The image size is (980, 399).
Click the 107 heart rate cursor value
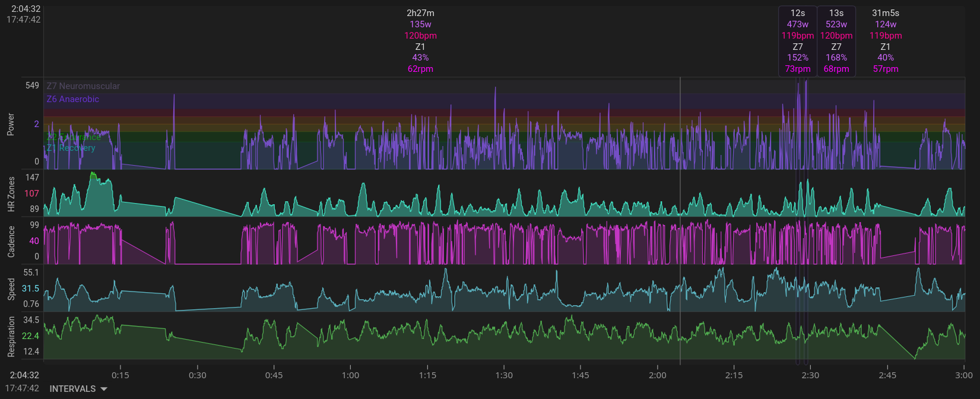tap(31, 194)
